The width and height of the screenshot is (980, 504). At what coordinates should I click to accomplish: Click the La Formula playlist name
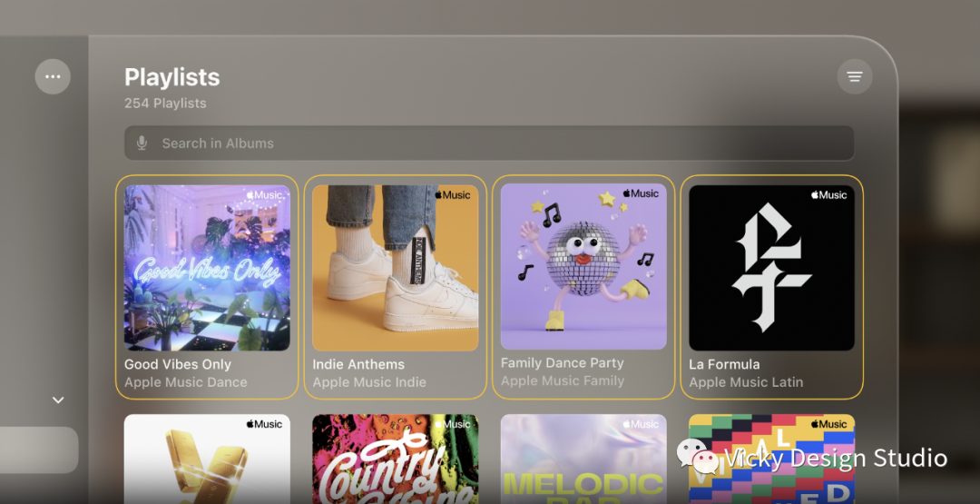click(724, 364)
